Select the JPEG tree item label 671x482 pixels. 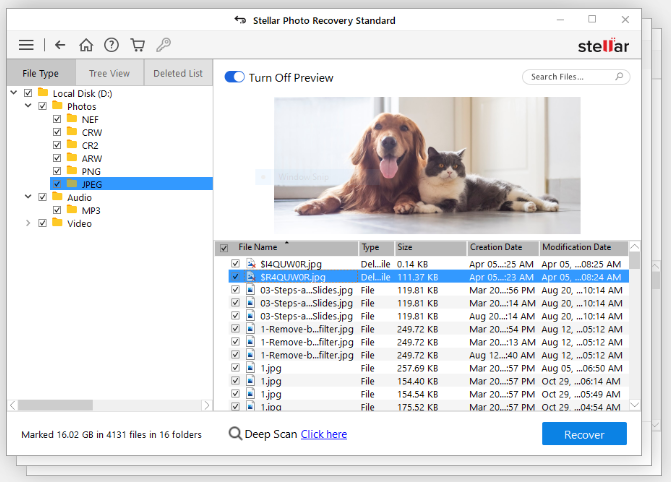click(92, 184)
